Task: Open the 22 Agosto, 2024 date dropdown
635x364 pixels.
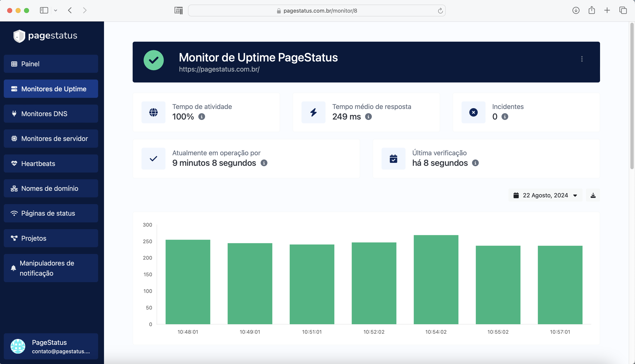Action: tap(545, 195)
